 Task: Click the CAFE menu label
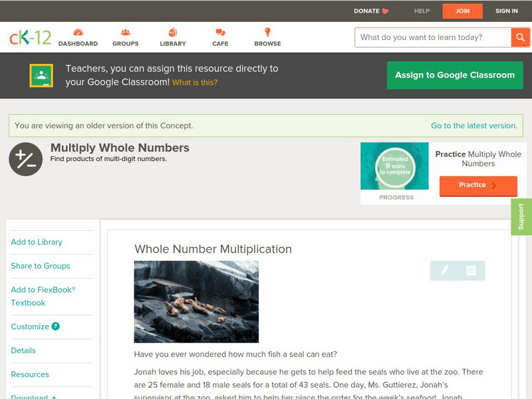(220, 44)
